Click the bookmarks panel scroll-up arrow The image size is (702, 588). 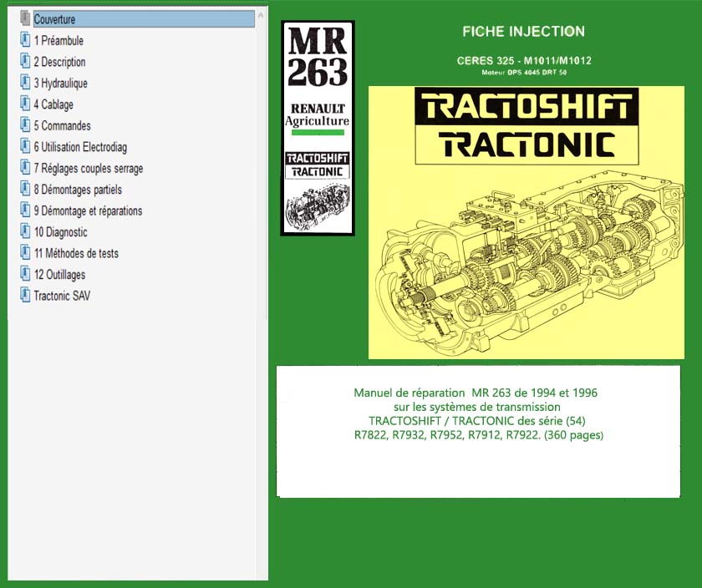click(261, 16)
